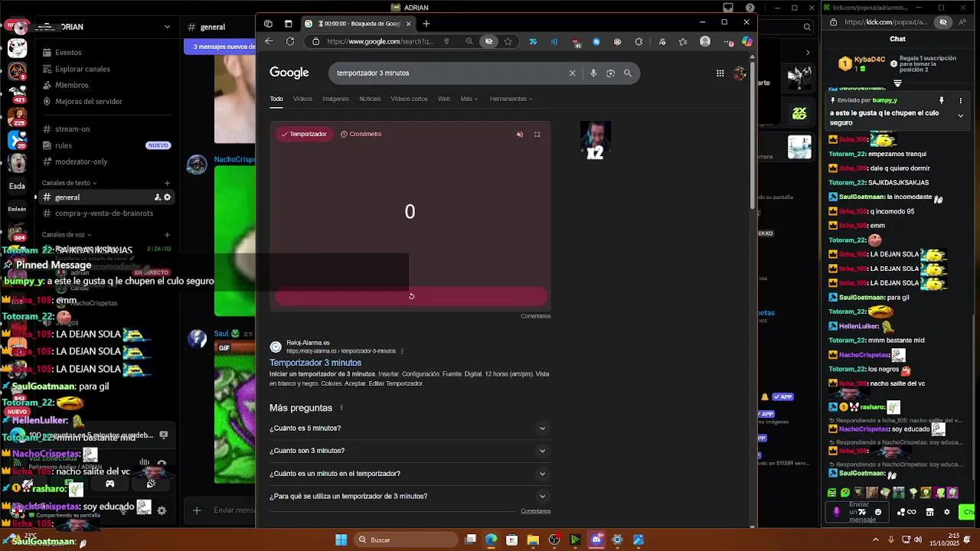Image resolution: width=980 pixels, height=551 pixels.
Task: Open the 'Temporizador 3 minutos' result link
Action: pos(315,363)
